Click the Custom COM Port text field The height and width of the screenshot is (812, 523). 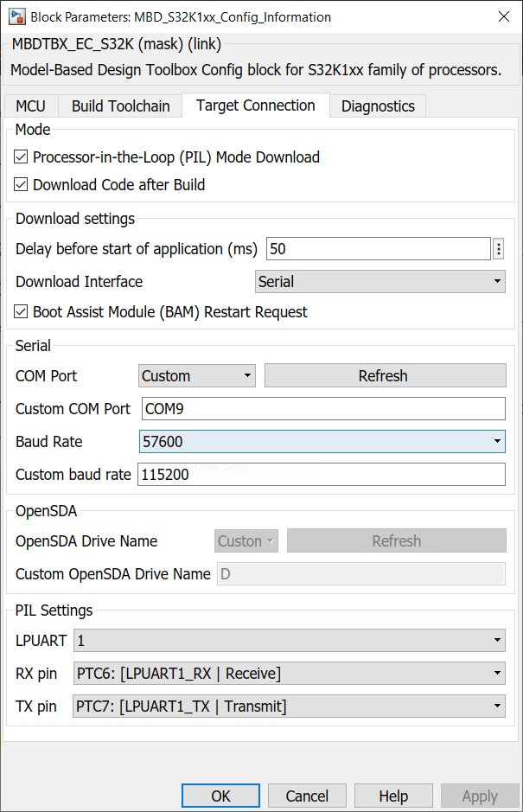tap(322, 409)
